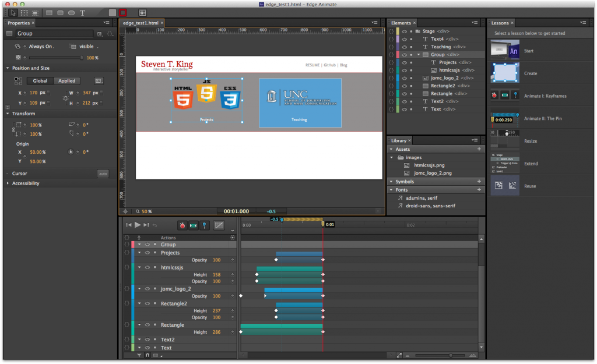
Task: Open the layout preferences grid icon
Action: pos(142,13)
